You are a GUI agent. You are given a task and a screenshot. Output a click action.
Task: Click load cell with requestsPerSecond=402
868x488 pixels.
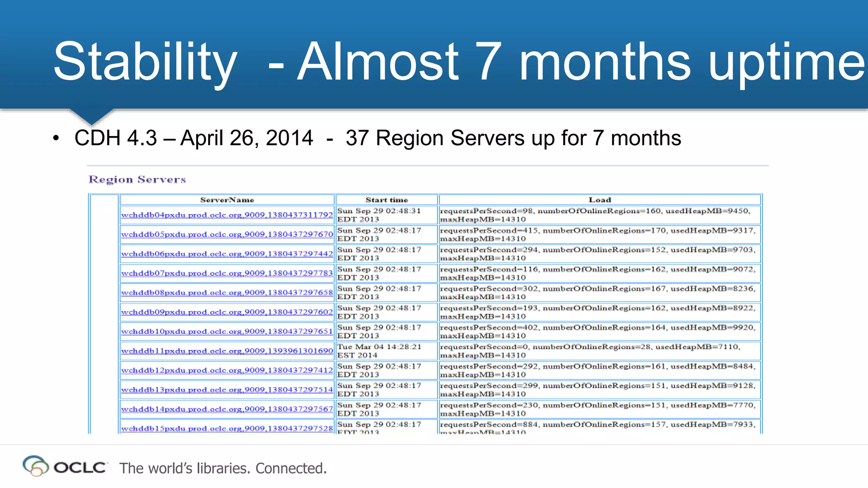click(x=600, y=331)
